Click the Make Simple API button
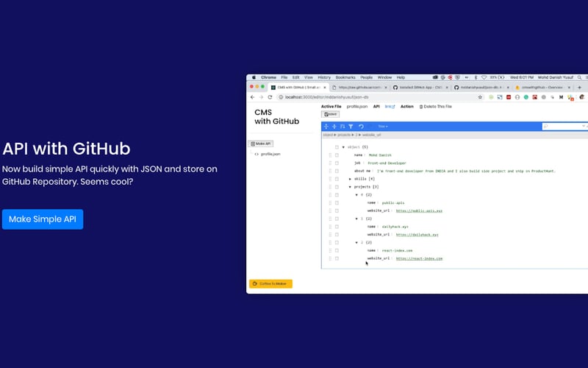Screen dimensions: 588x368 [x=43, y=219]
